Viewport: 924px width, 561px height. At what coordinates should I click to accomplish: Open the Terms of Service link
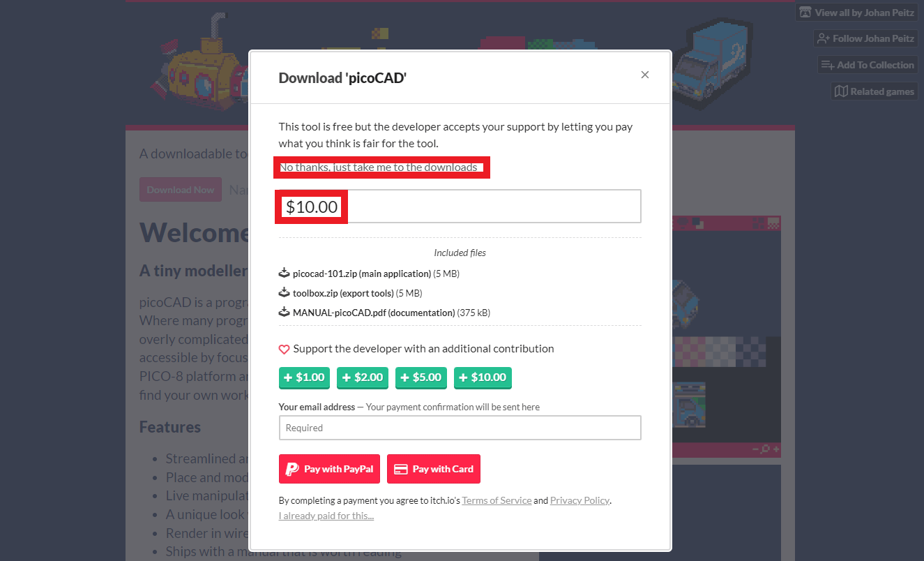tap(497, 500)
